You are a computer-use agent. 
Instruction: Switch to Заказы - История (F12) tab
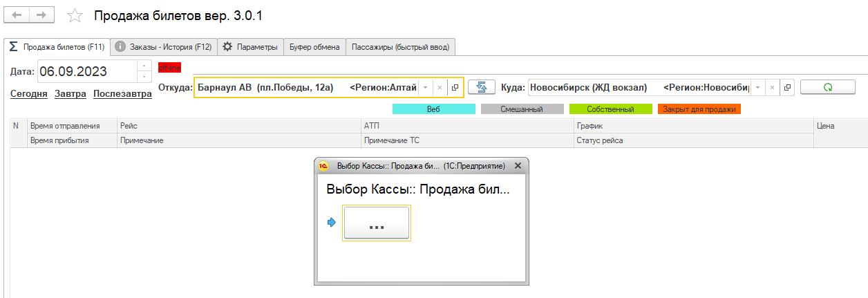coord(164,47)
